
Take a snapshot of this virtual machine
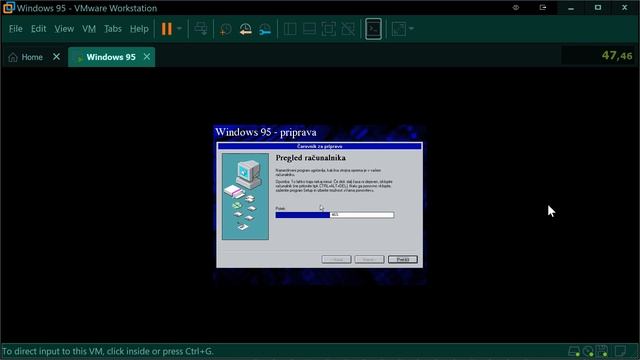tap(225, 29)
